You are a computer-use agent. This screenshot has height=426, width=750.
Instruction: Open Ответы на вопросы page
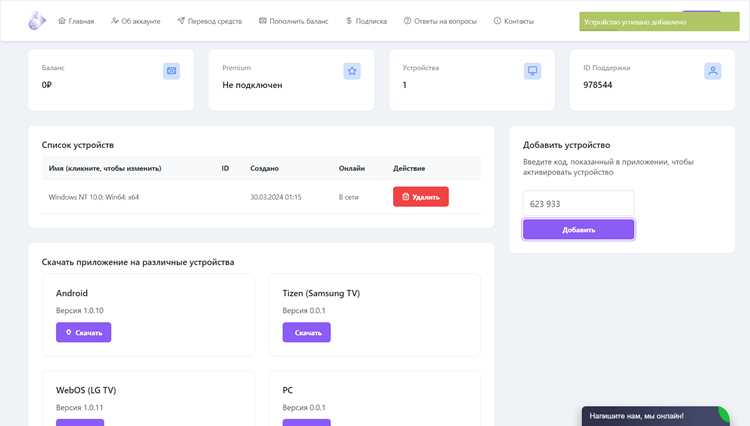click(440, 21)
